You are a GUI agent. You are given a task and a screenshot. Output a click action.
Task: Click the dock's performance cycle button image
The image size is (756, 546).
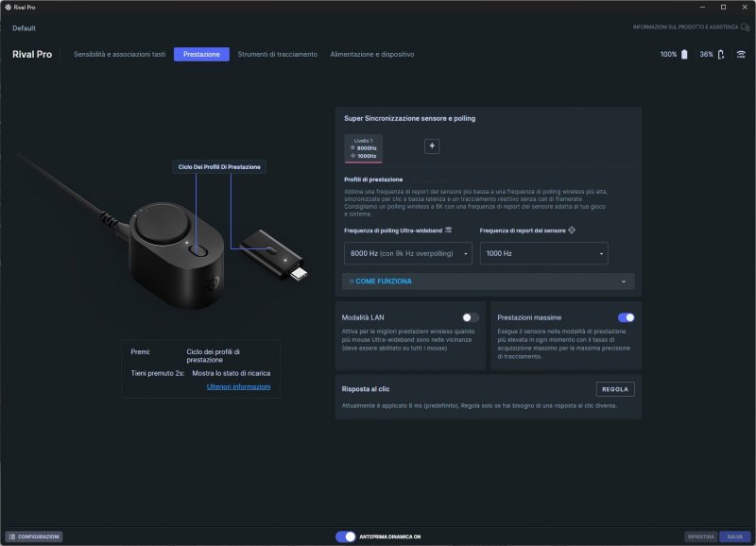(x=198, y=250)
